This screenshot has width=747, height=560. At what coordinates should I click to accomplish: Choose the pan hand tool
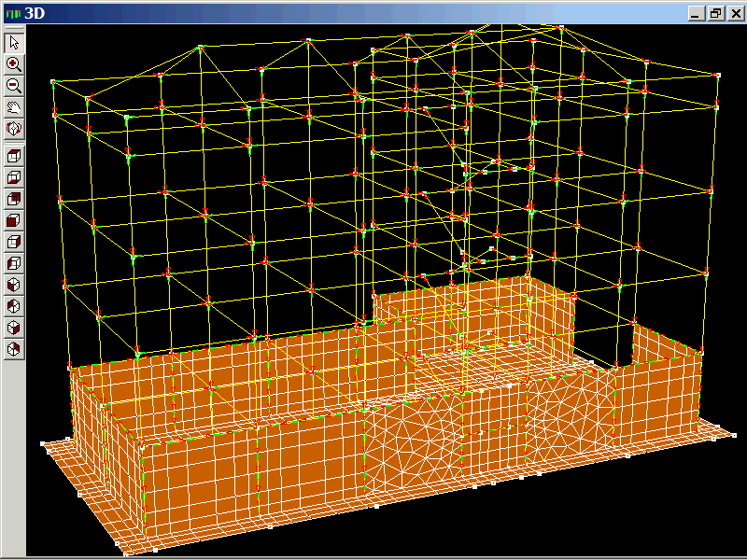[x=14, y=106]
